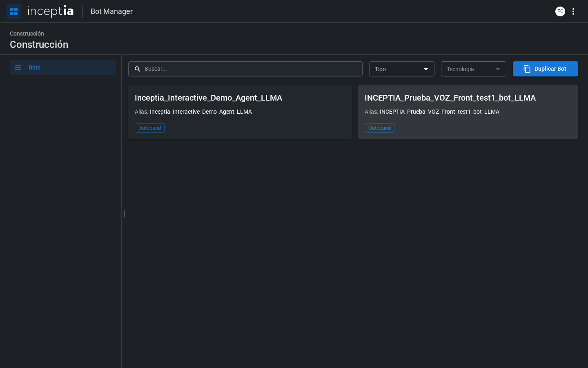Click the Tecnología dropdown arrow
Viewport: 588px width, 368px height.
click(x=498, y=69)
